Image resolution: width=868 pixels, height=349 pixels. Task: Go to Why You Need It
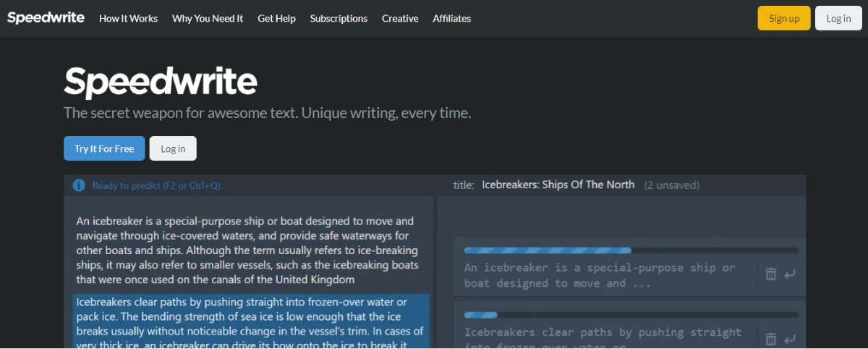click(x=208, y=18)
